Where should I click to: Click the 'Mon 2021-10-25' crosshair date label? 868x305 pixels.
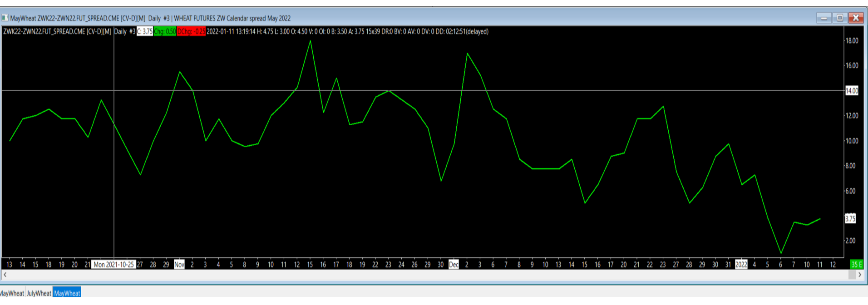pyautogui.click(x=113, y=265)
